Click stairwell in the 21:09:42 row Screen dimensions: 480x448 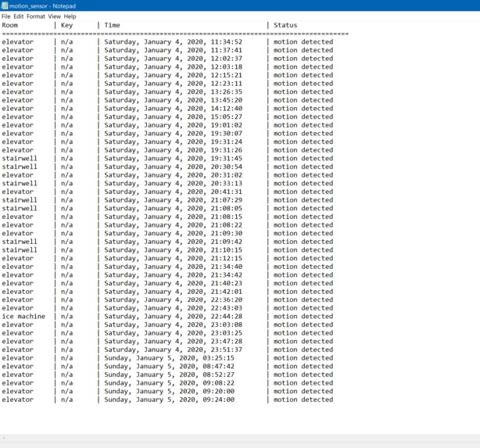(20, 242)
